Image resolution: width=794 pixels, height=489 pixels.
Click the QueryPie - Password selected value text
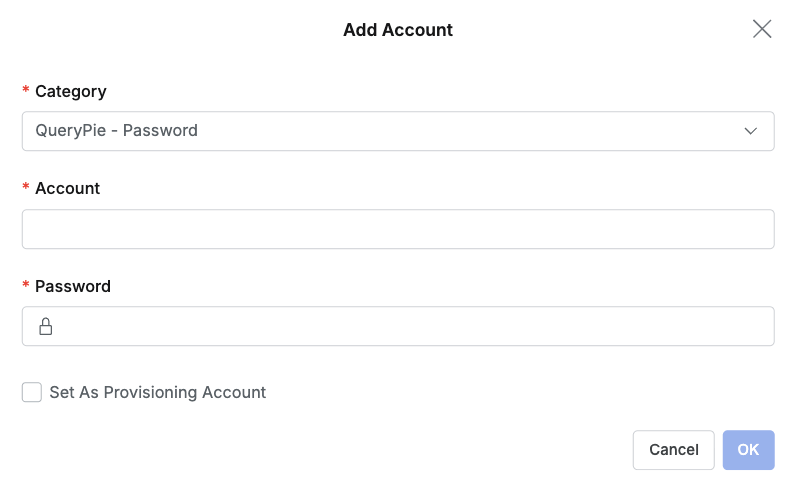(116, 131)
